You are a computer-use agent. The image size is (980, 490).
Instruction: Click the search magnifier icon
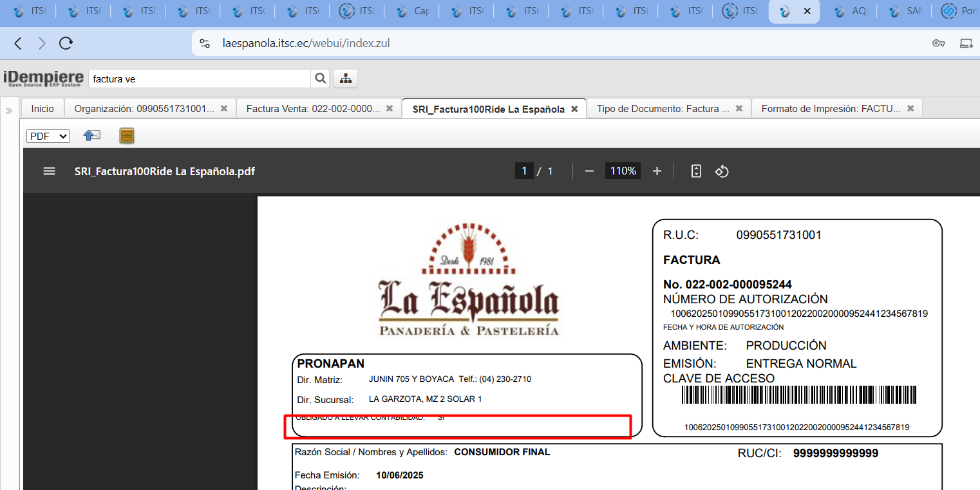pyautogui.click(x=320, y=79)
